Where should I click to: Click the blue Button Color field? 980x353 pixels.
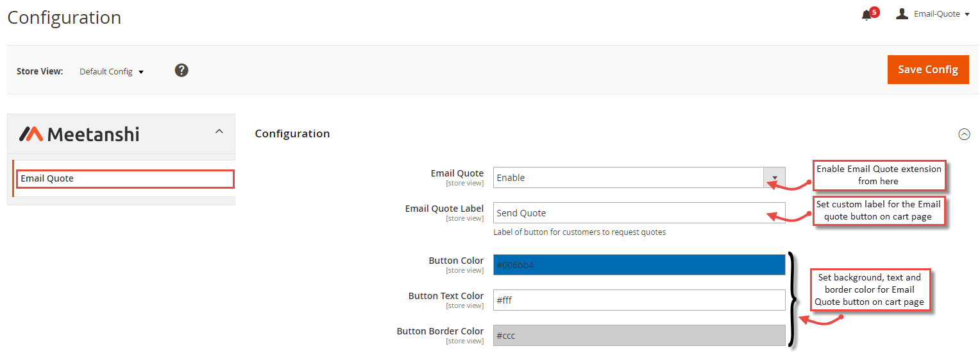click(x=639, y=264)
